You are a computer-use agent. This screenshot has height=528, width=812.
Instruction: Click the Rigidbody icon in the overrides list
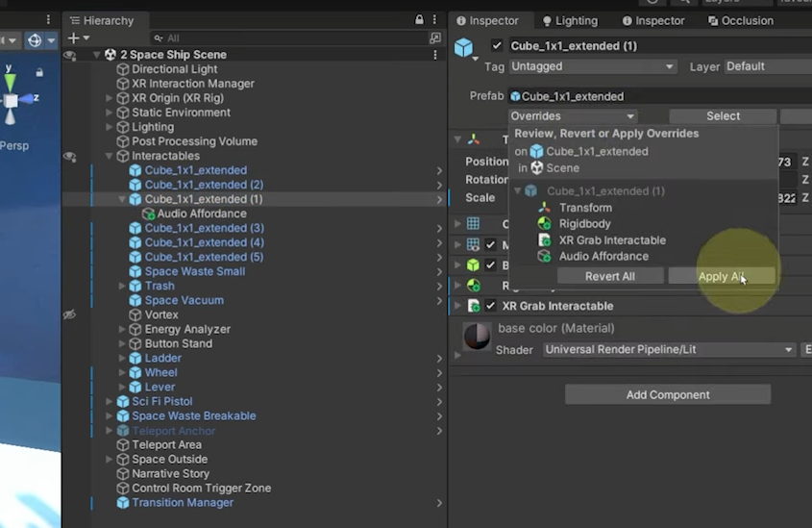click(544, 224)
